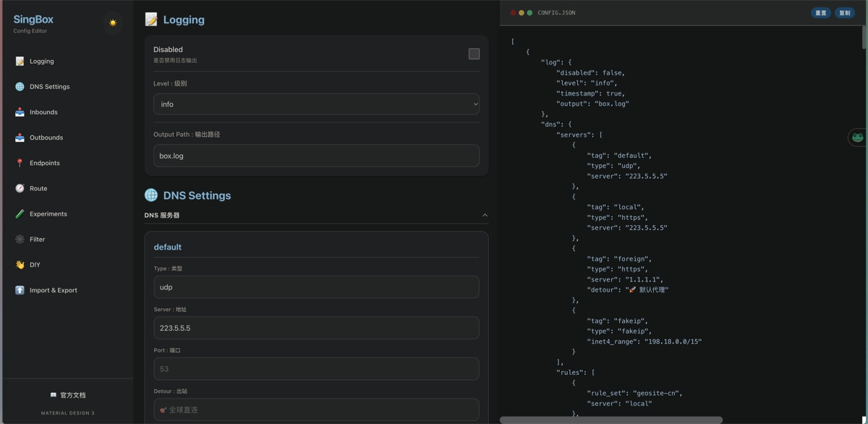
Task: Toggle the sun theme icon
Action: (113, 23)
